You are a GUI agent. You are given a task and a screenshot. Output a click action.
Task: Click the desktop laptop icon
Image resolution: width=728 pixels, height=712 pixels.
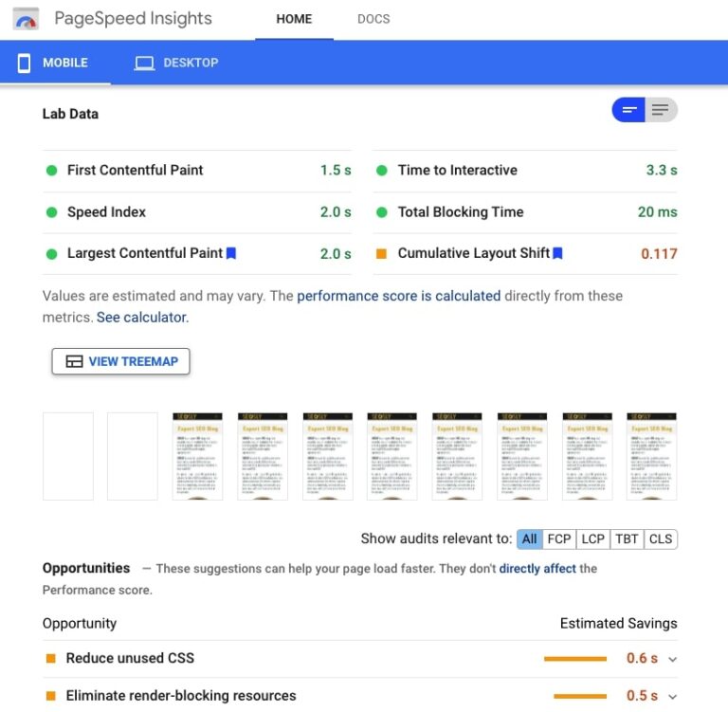[x=144, y=64]
